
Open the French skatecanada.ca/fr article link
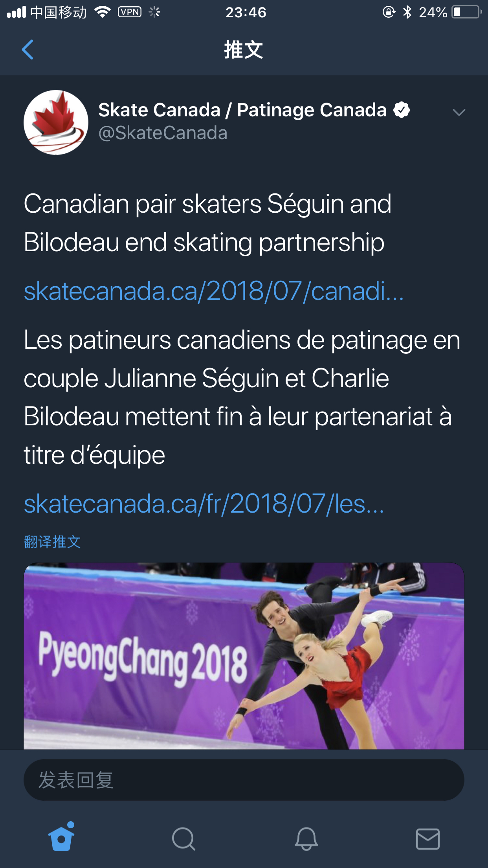click(204, 504)
